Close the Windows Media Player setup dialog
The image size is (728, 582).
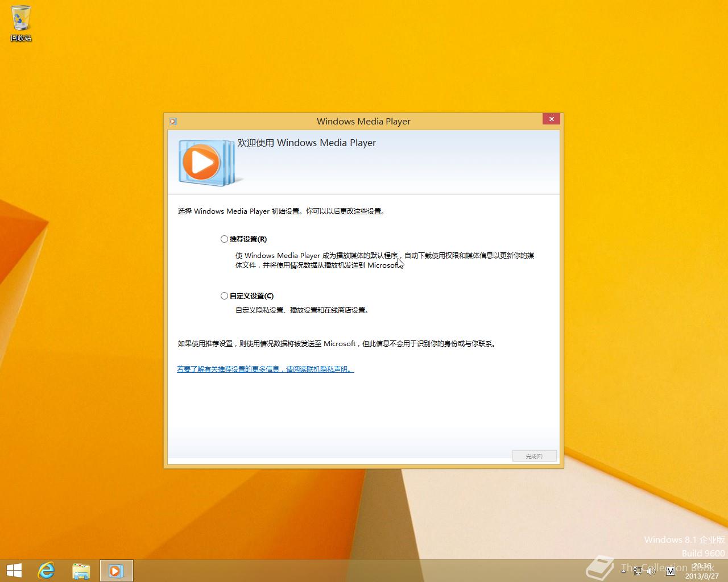[x=551, y=119]
